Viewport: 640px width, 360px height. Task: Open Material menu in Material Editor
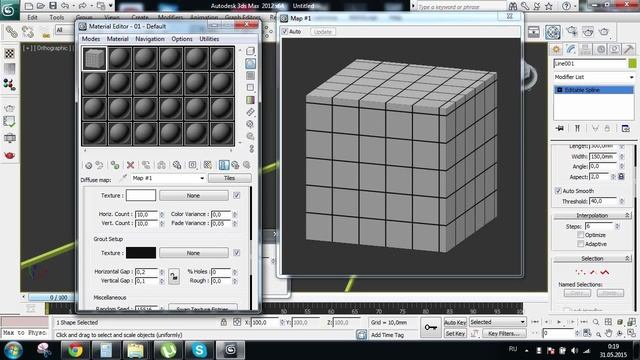tap(118, 39)
